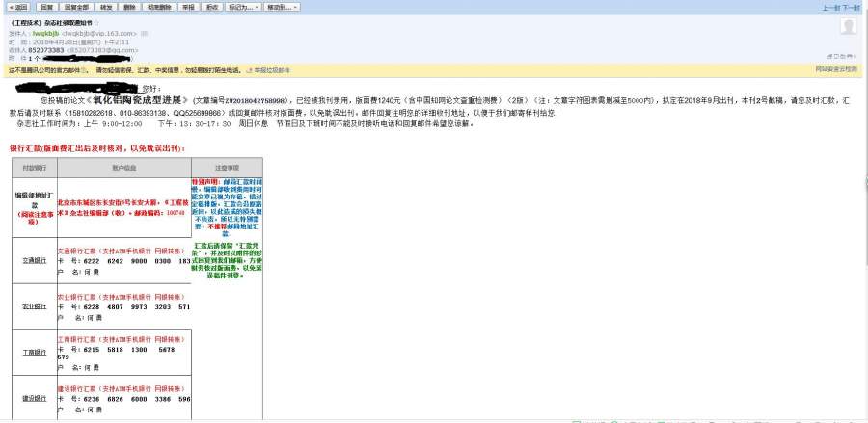Click 举报垃圾邮件 report spam link
This screenshot has height=423, width=868.
tap(273, 70)
